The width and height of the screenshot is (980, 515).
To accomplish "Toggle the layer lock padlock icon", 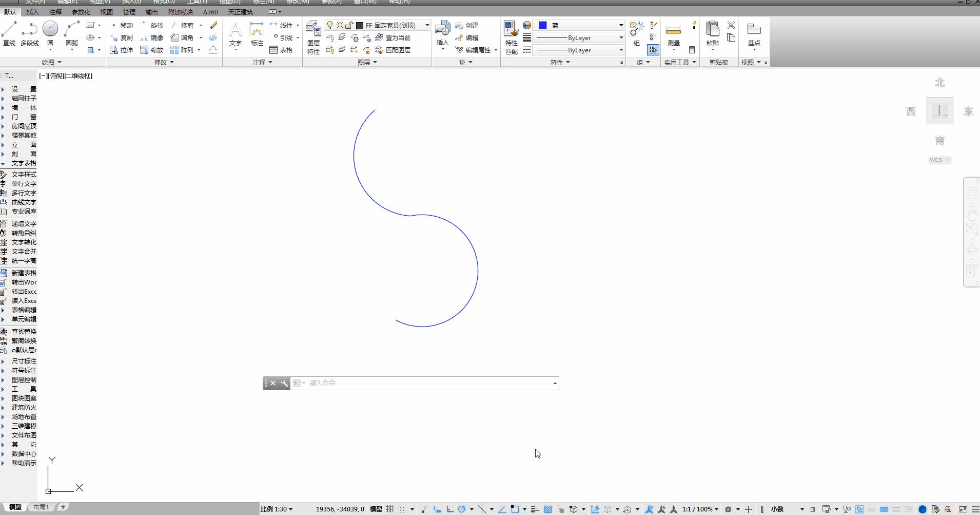I will coord(349,25).
